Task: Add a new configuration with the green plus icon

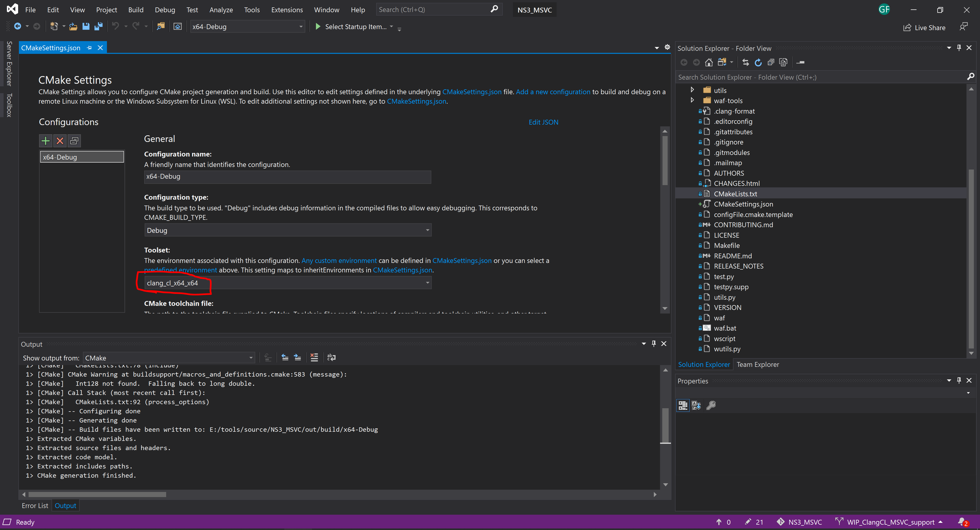Action: [45, 141]
